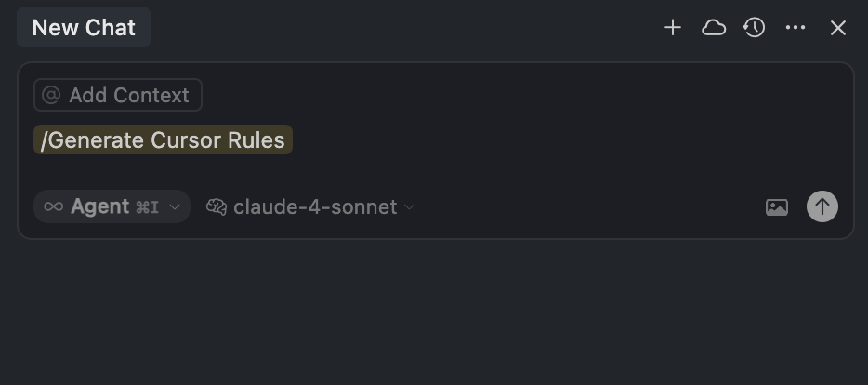Focus the chat input after Generate Cursor Rules
868x385 pixels.
click(x=558, y=141)
